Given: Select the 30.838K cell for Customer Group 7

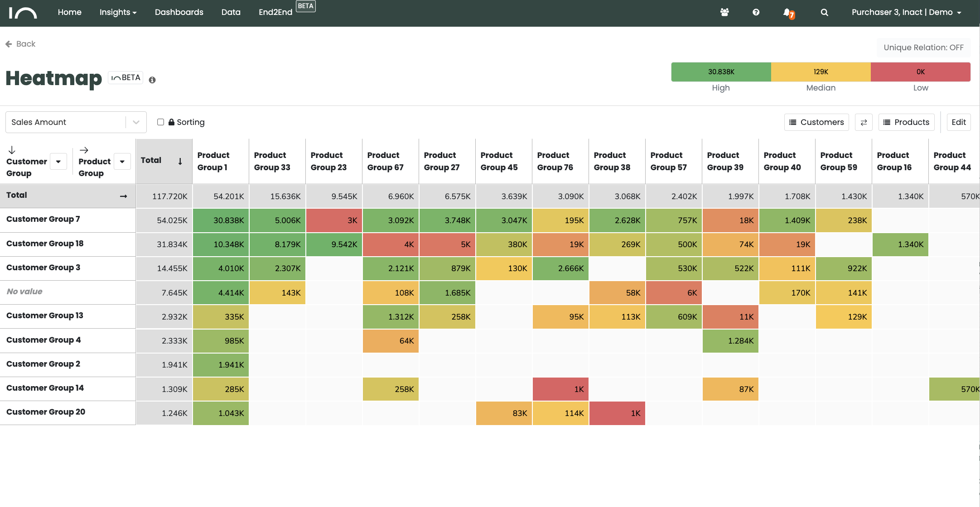Looking at the screenshot, I should coord(221,220).
